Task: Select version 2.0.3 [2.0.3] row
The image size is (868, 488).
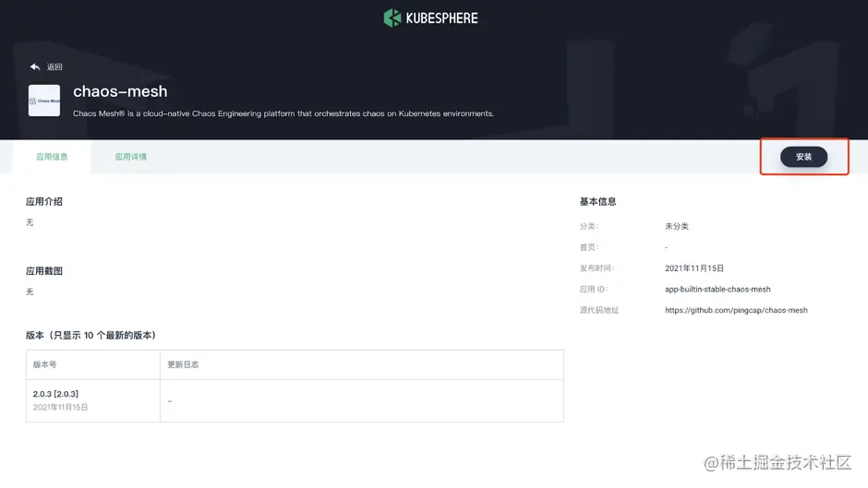Action: [x=295, y=400]
